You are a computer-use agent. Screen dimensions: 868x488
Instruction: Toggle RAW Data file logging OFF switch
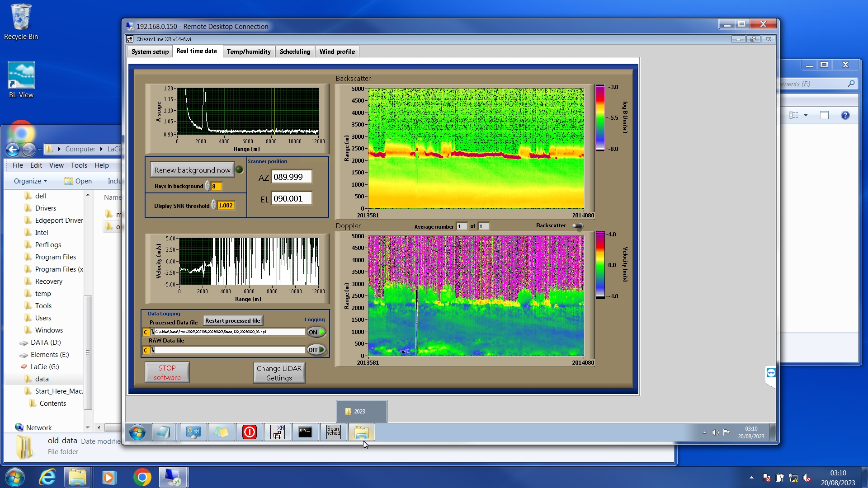[x=316, y=350]
